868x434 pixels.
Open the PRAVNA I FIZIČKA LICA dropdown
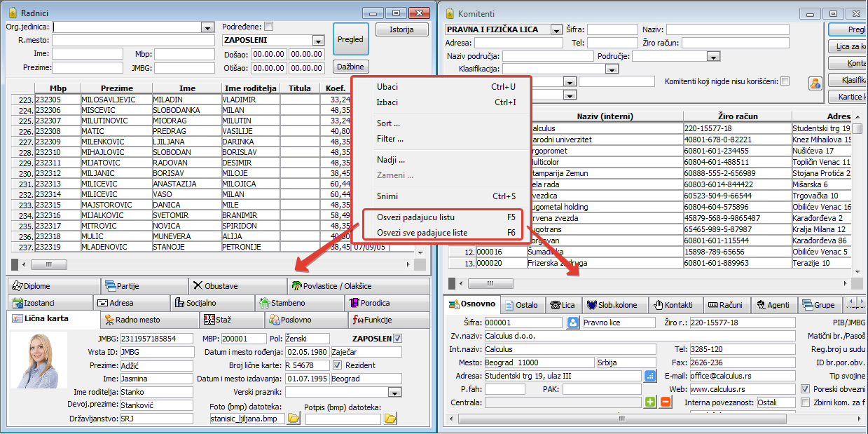(x=556, y=30)
